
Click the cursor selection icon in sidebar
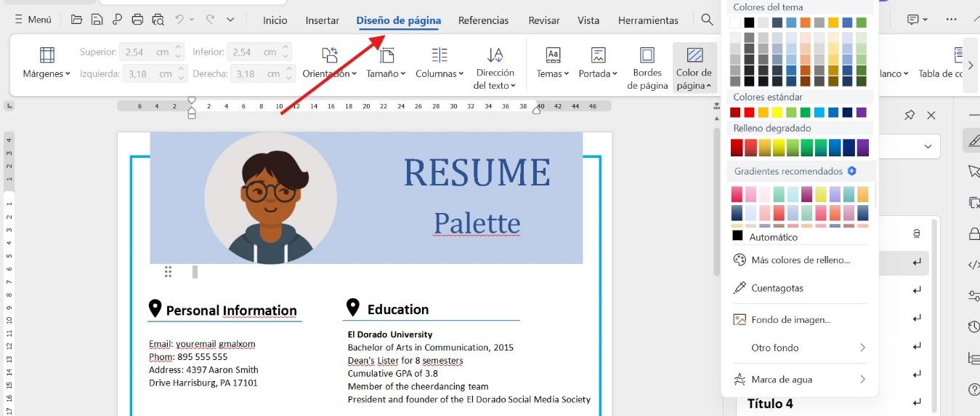[974, 171]
